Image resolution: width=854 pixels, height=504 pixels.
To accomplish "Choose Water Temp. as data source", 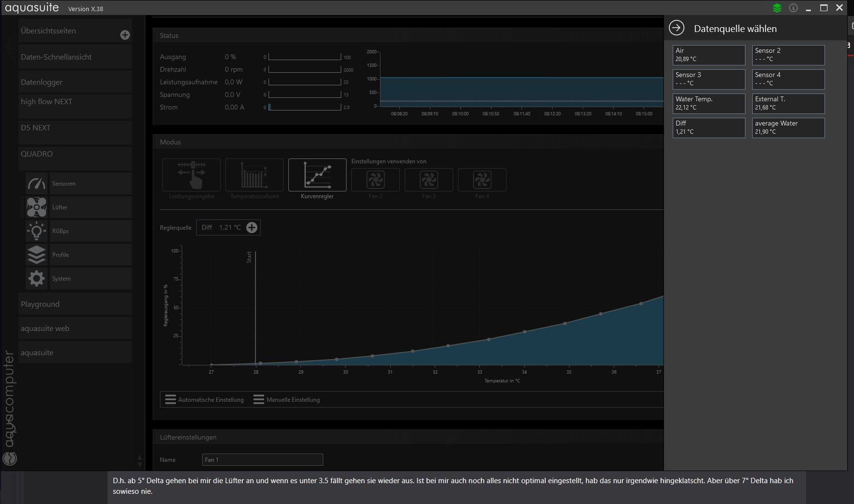I will click(709, 104).
